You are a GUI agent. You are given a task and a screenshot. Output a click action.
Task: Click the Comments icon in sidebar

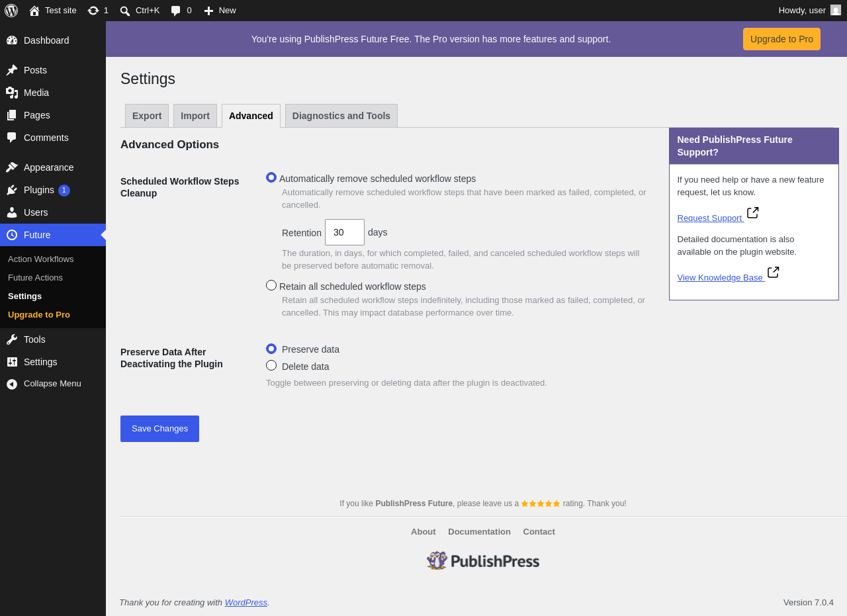(12, 138)
